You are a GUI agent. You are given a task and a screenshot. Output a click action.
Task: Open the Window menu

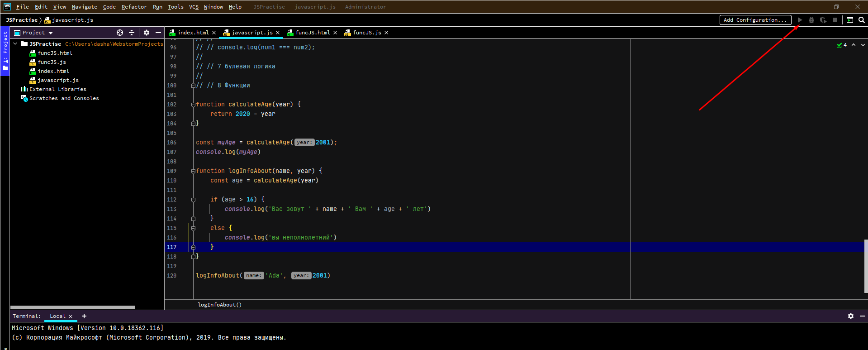coord(213,7)
